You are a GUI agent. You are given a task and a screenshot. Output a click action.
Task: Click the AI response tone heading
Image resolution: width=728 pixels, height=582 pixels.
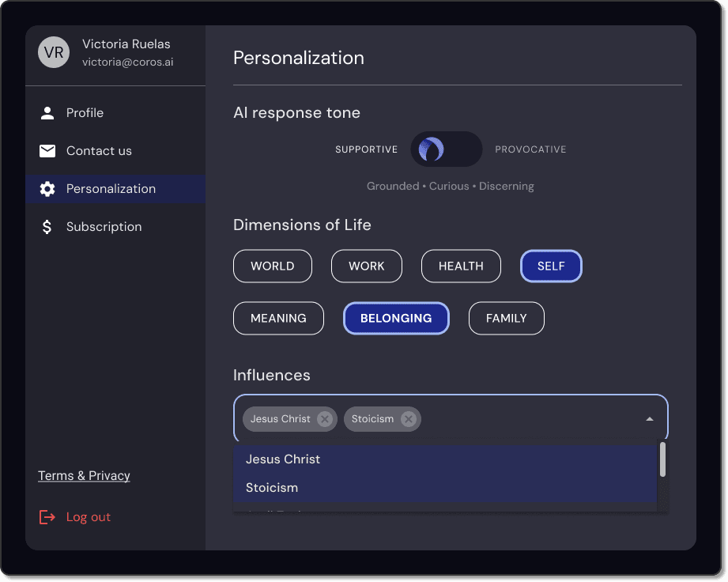tap(296, 113)
